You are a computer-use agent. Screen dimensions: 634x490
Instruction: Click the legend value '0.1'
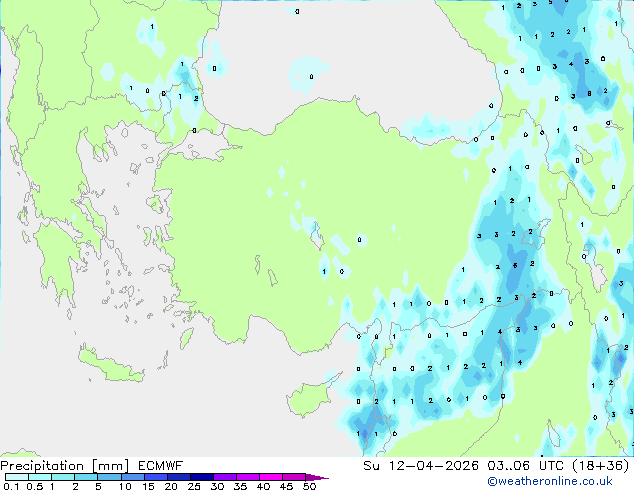point(11,486)
